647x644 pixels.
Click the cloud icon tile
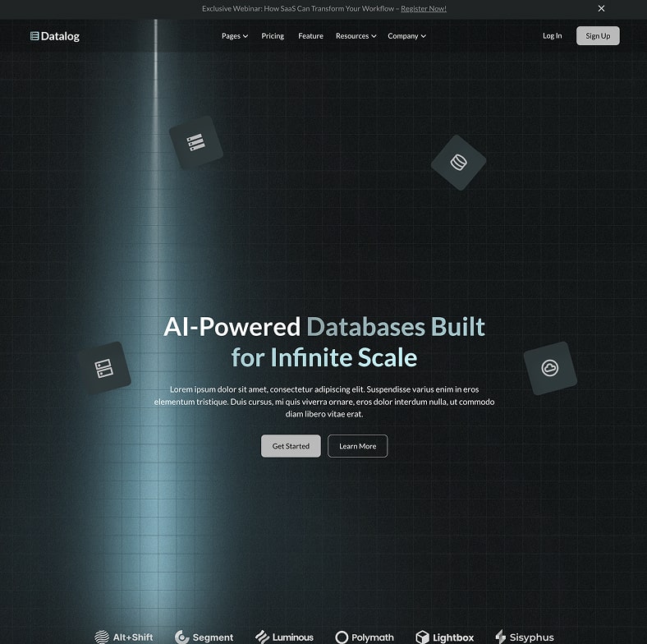coord(550,368)
